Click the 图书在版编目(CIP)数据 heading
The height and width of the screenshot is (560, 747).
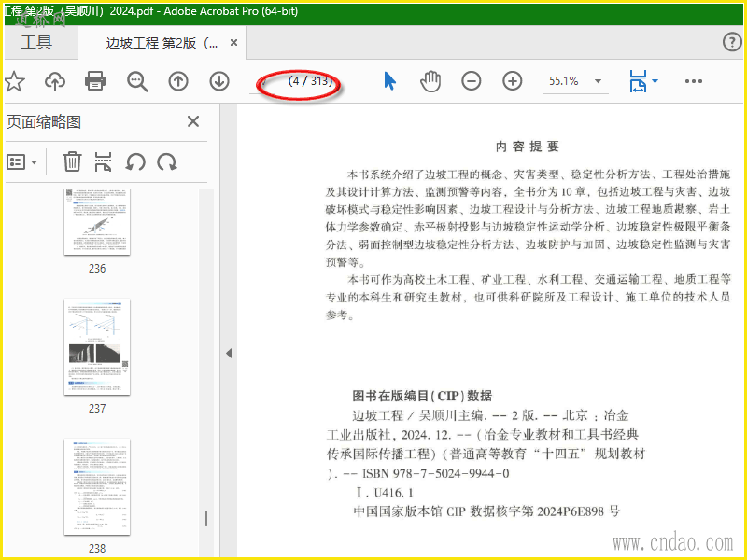[x=422, y=396]
